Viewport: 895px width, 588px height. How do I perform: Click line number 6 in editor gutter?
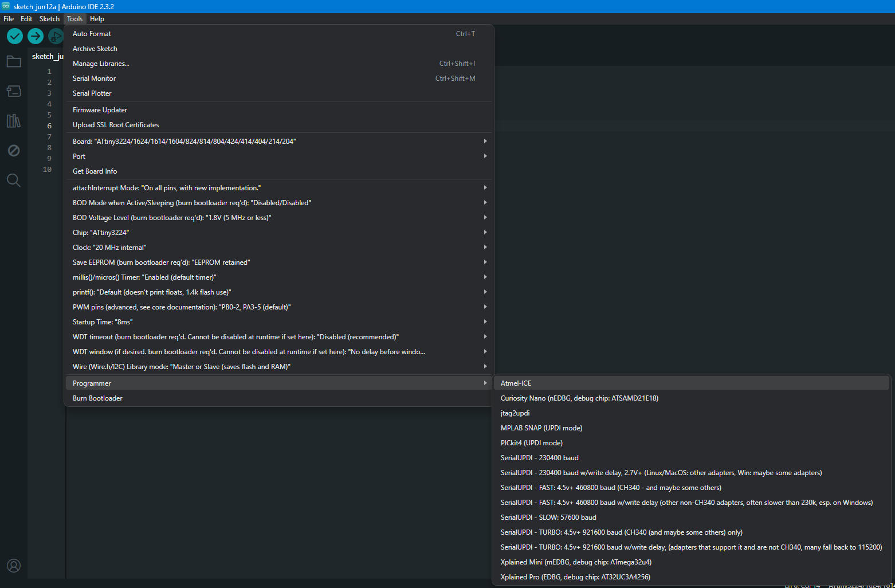[49, 126]
